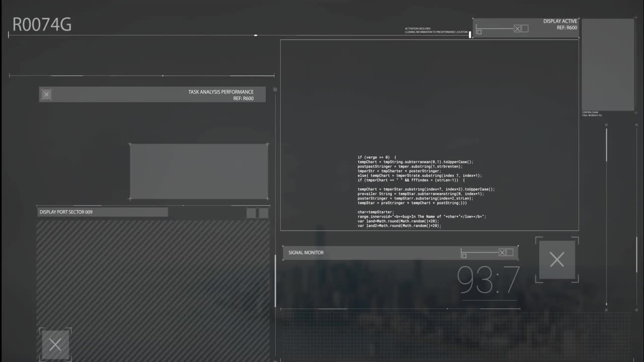The width and height of the screenshot is (644, 362).
Task: Click the small square handle under Display Active slider
Action: [479, 32]
